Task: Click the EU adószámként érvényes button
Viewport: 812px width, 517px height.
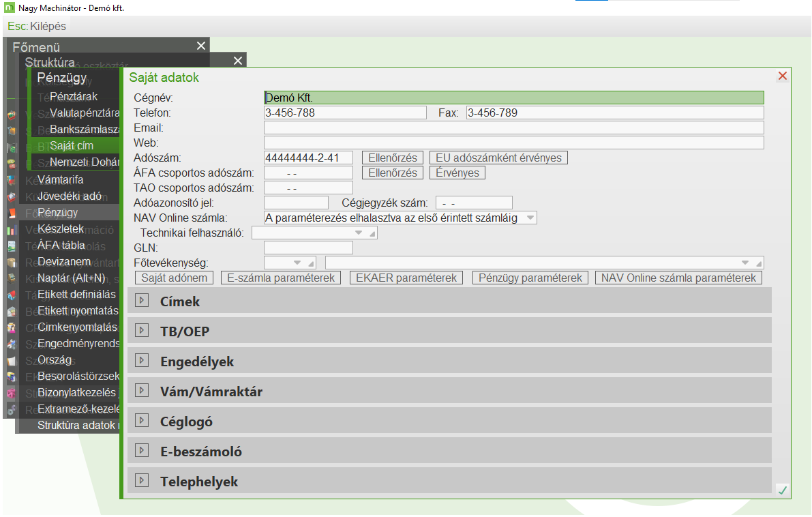Action: click(x=498, y=158)
